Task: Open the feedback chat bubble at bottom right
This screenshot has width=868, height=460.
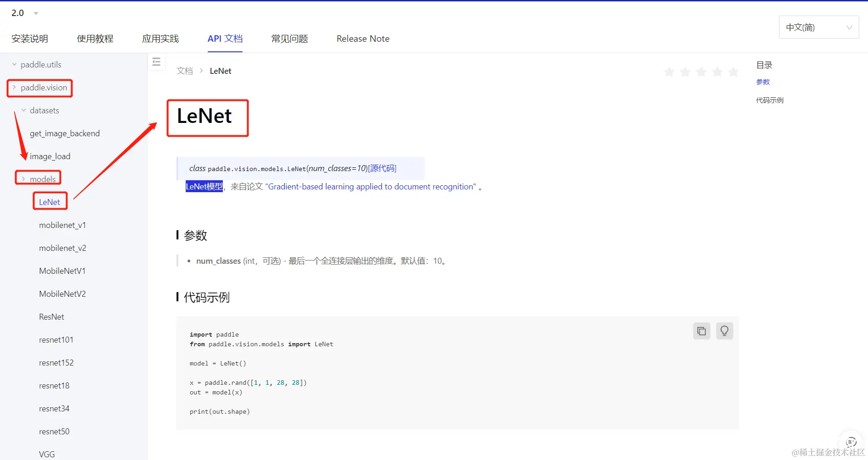Action: 851,442
